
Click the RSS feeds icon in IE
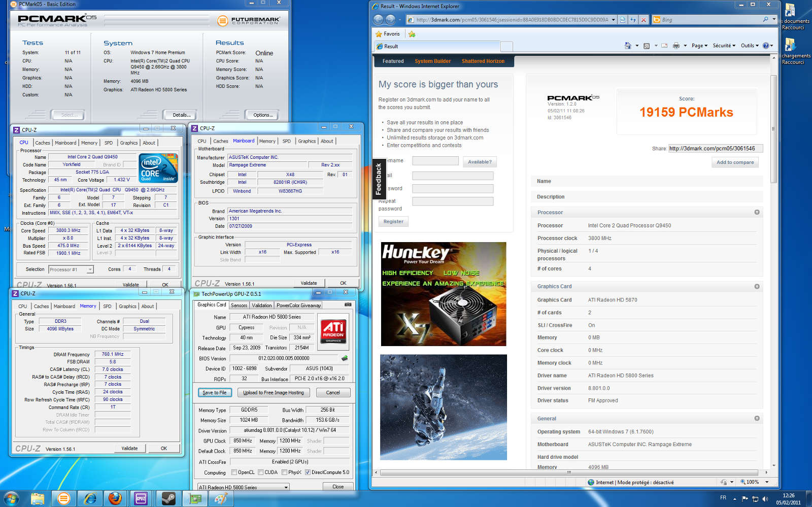point(647,46)
